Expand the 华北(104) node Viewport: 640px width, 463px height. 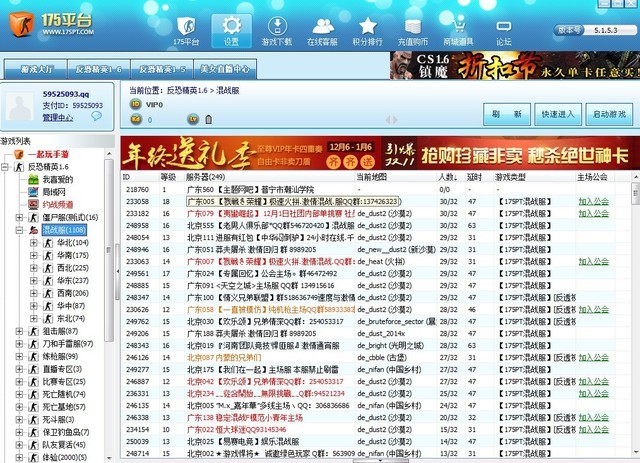click(34, 243)
